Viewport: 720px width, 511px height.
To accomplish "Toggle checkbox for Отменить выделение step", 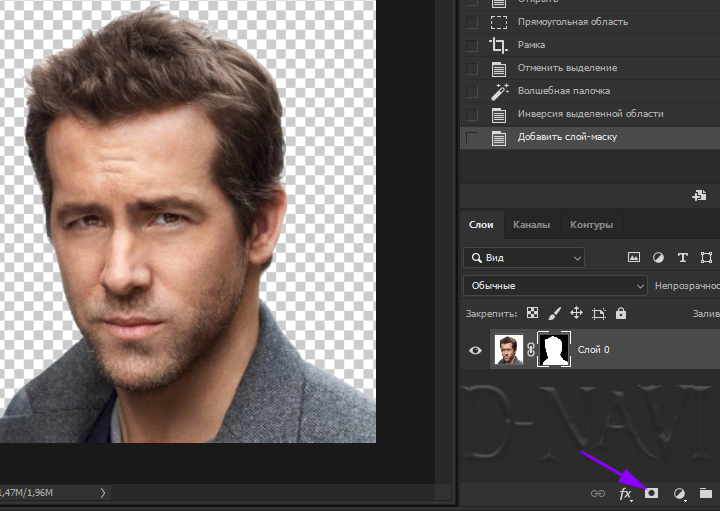I will 472,68.
